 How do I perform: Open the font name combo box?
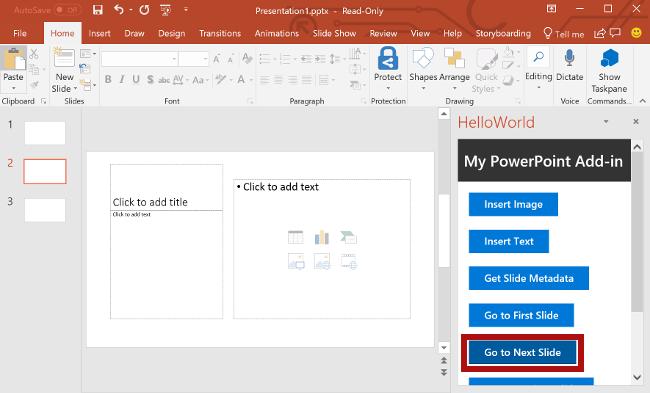pos(140,59)
